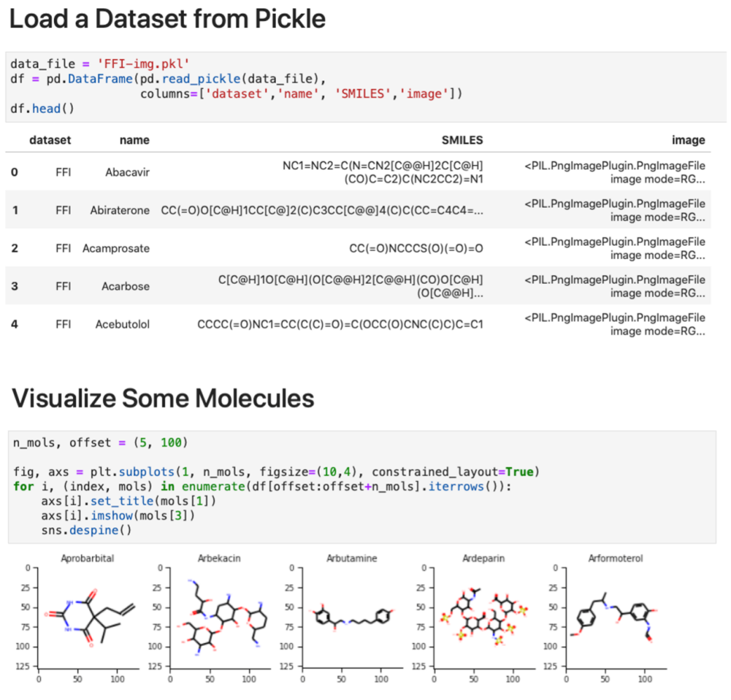731x700 pixels.
Task: Select the Abacavir name cell
Action: [x=127, y=172]
